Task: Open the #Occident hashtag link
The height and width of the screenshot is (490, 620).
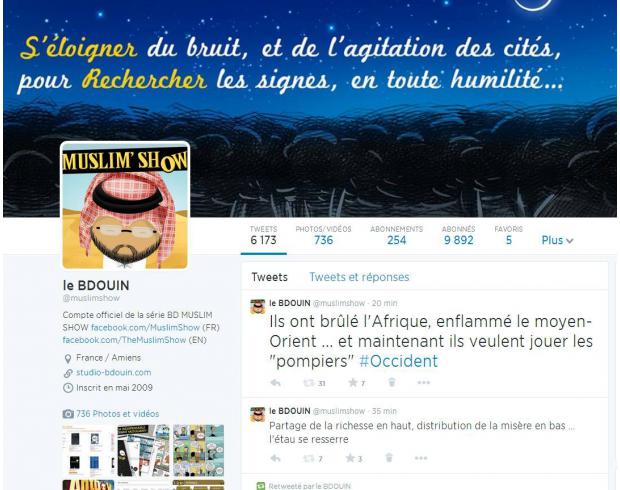Action: tap(399, 361)
